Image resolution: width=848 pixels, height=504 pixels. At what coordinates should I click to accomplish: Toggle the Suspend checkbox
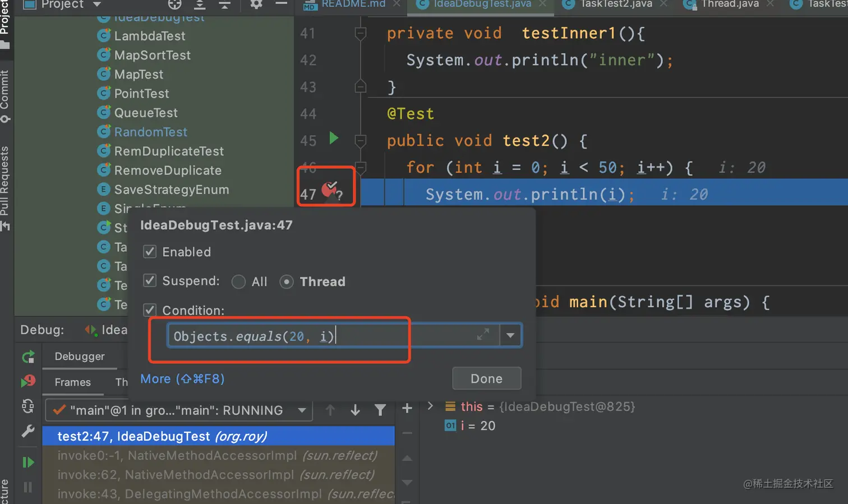tap(150, 280)
